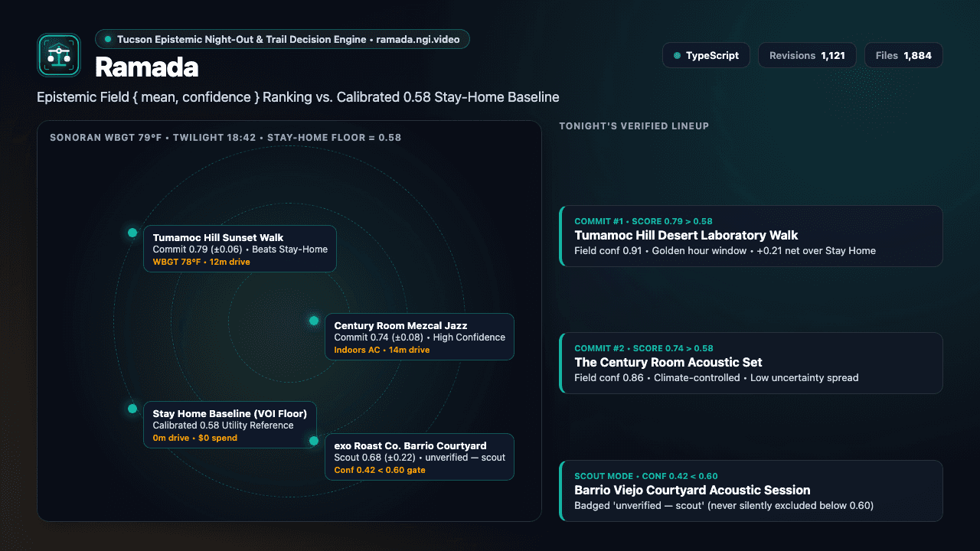Open the Stay Home Baseline tooltip card

tap(230, 425)
